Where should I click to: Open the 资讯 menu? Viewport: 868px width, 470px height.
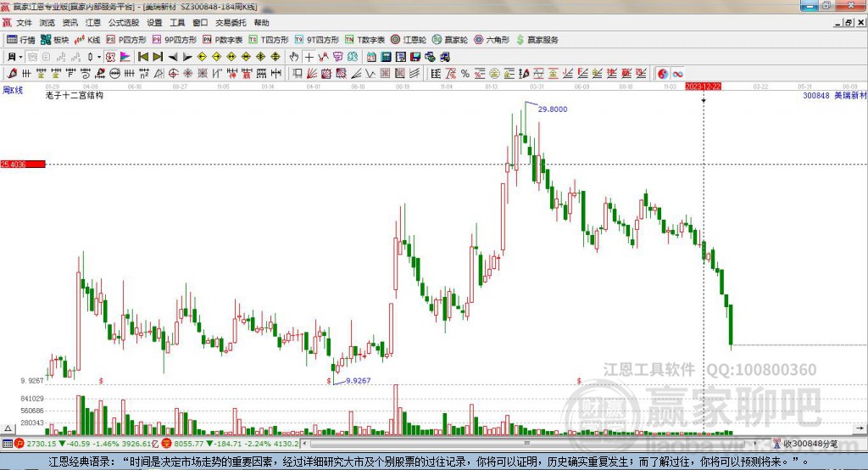click(70, 23)
